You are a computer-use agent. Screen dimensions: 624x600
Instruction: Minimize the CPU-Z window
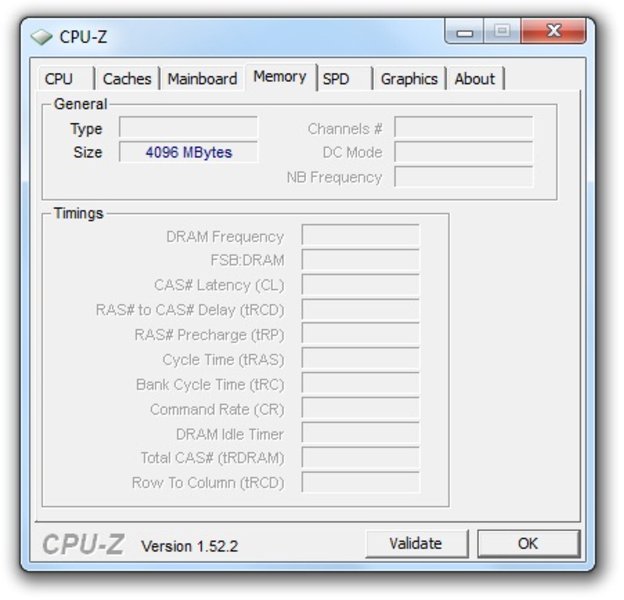[x=464, y=31]
